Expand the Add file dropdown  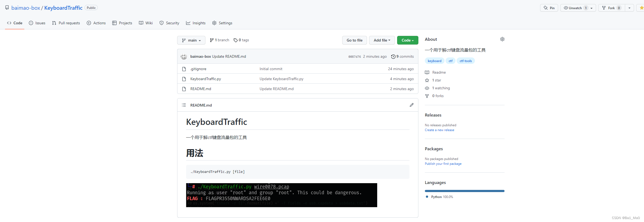tap(382, 40)
